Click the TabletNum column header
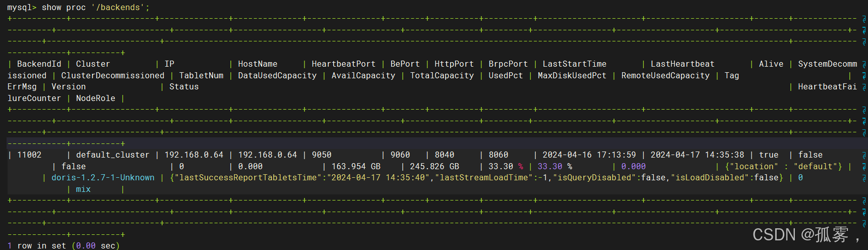The image size is (868, 250). [201, 76]
